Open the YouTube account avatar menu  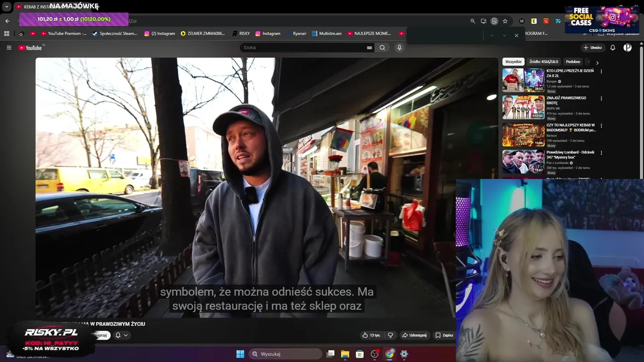click(x=627, y=48)
